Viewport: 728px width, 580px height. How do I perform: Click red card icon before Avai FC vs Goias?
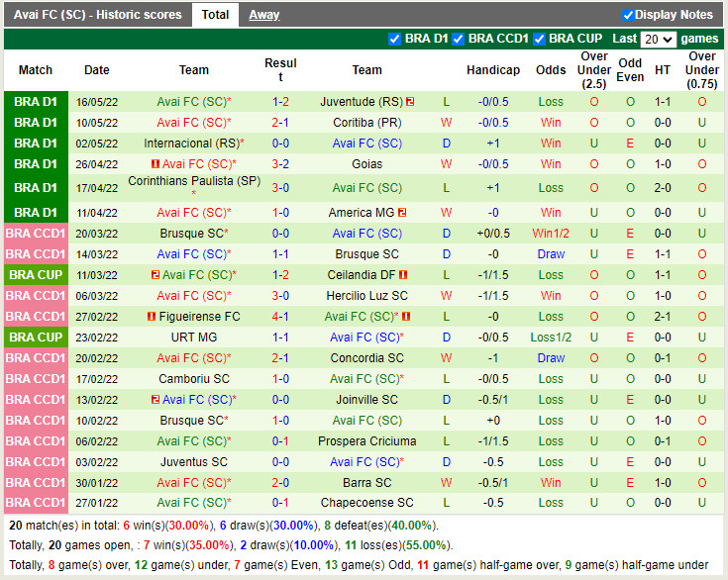(x=156, y=163)
